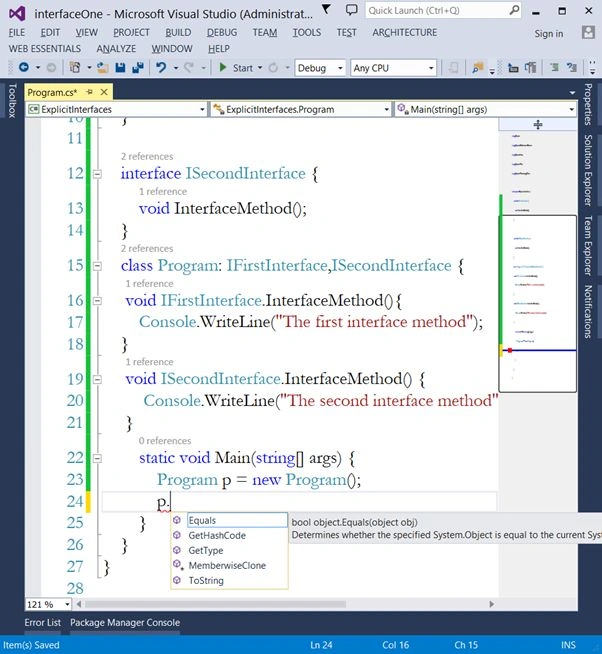Open the Debug configuration dropdown
Image resolution: width=602 pixels, height=654 pixels.
point(320,68)
